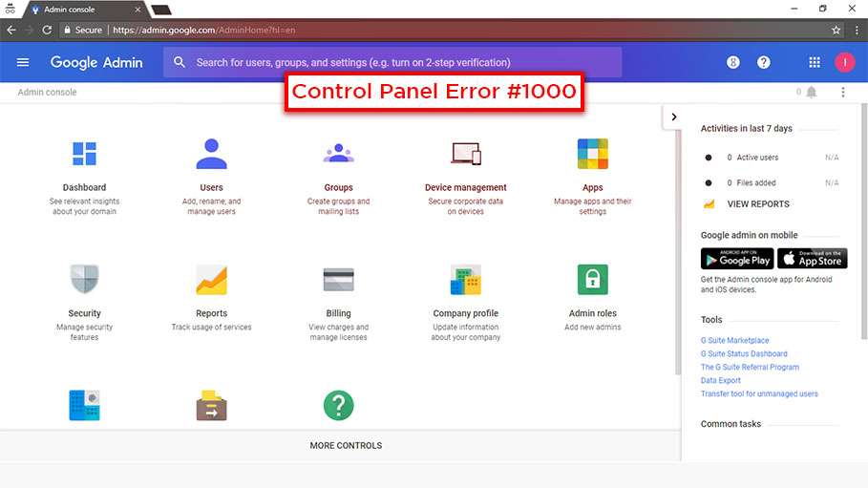Go back in browser
The width and height of the screenshot is (868, 488).
11,30
